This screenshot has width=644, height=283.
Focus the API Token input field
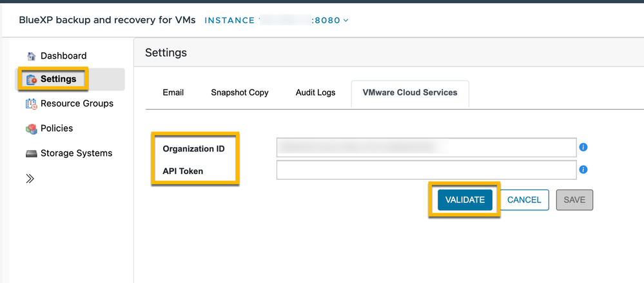point(425,170)
